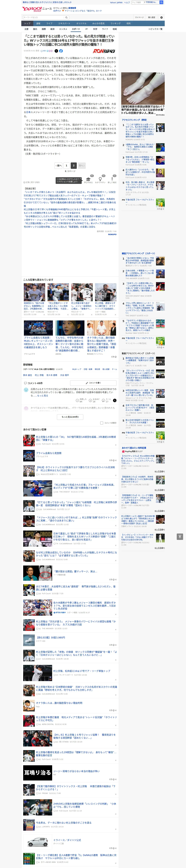
Task: Click the scroll-to-top arrow button
Action: 180,536
